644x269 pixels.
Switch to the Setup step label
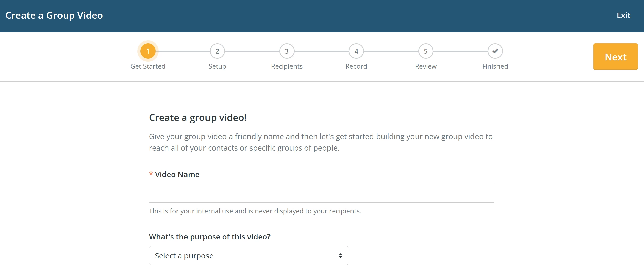217,66
